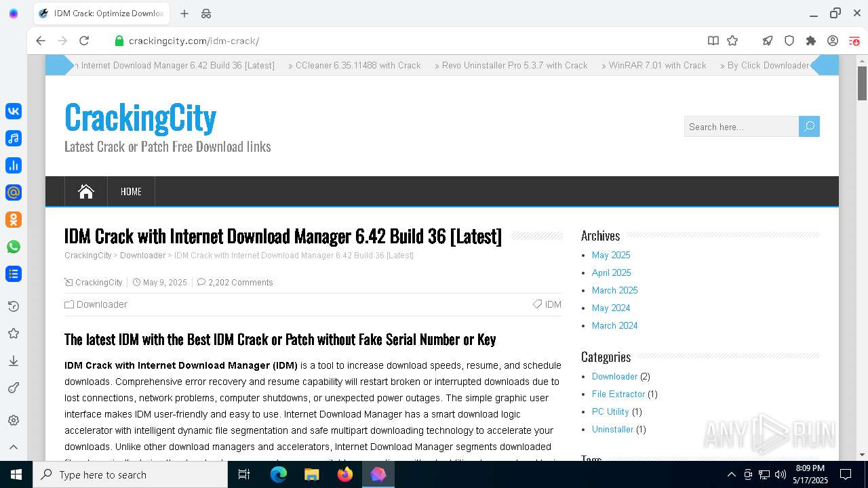Open sidebar settings gear
Image resolution: width=868 pixels, height=488 pixels.
click(x=14, y=420)
